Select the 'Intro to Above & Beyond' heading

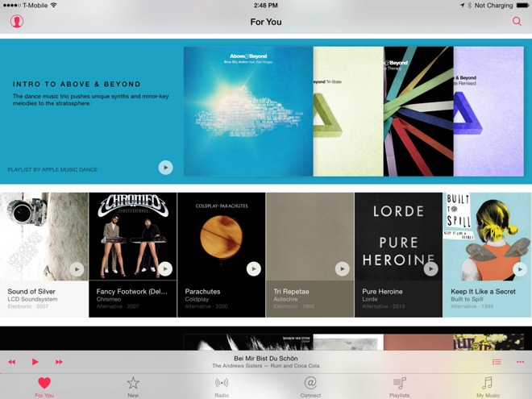click(77, 84)
